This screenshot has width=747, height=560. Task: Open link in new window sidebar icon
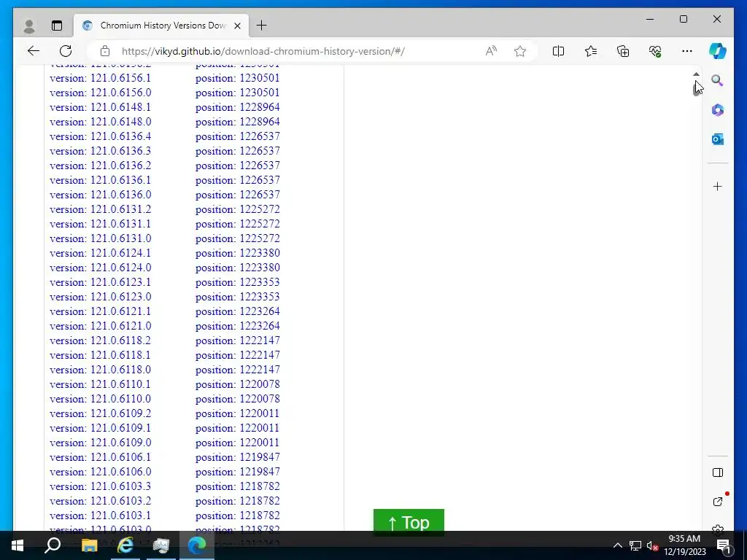point(718,502)
